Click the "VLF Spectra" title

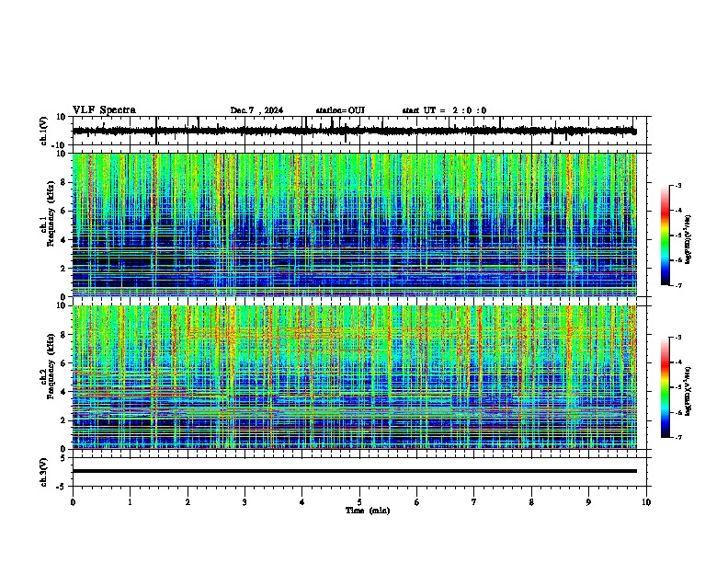coord(104,110)
